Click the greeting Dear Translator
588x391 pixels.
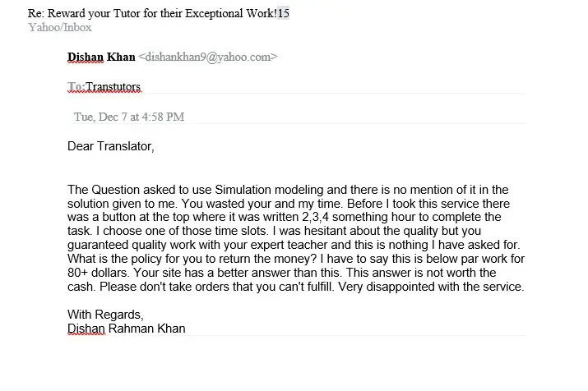point(111,147)
